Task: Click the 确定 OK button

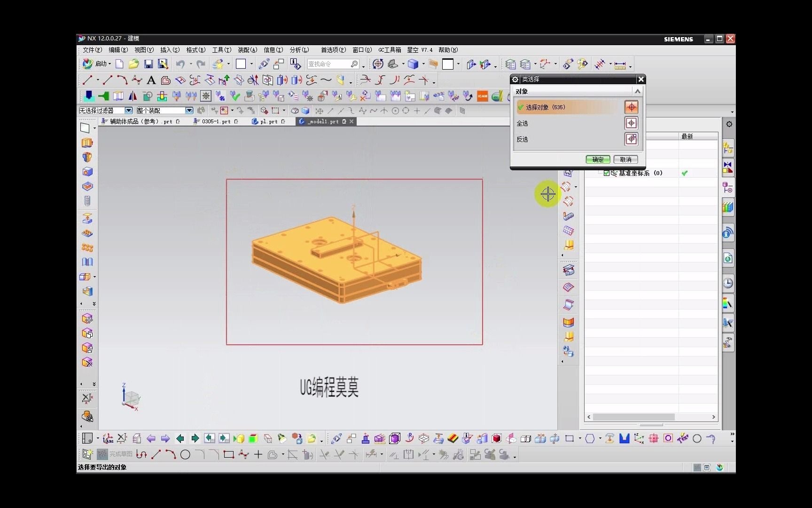Action: (598, 159)
